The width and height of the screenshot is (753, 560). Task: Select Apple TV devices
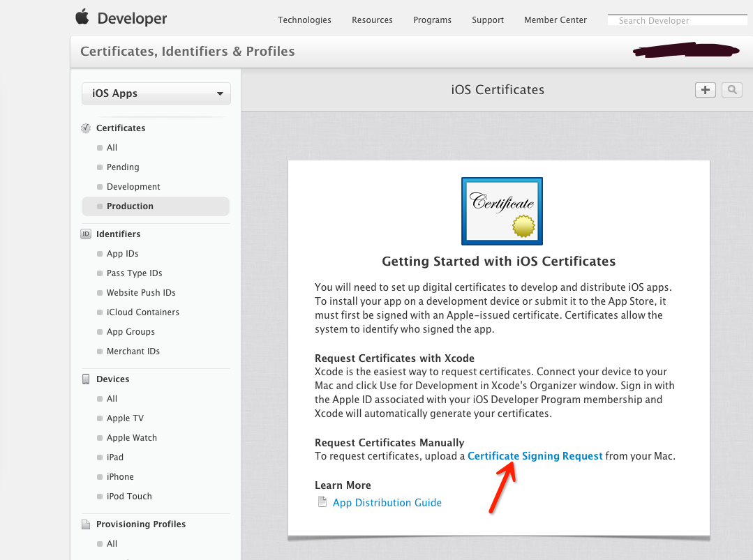125,418
